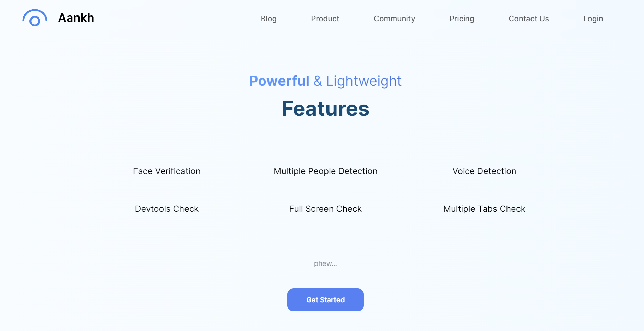Click the Features heading

(x=325, y=109)
